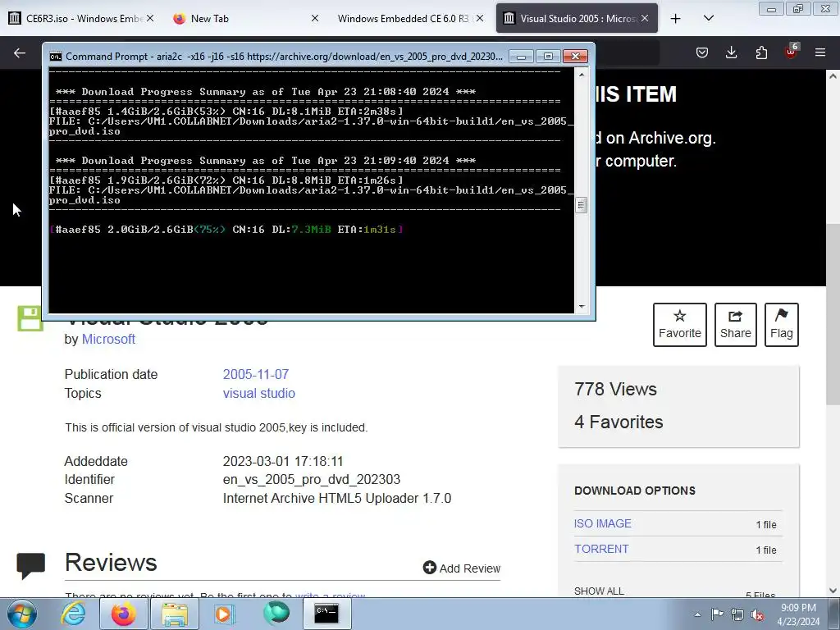This screenshot has width=840, height=630.
Task: Open Windows Explorer folder from taskbar
Action: click(x=175, y=614)
